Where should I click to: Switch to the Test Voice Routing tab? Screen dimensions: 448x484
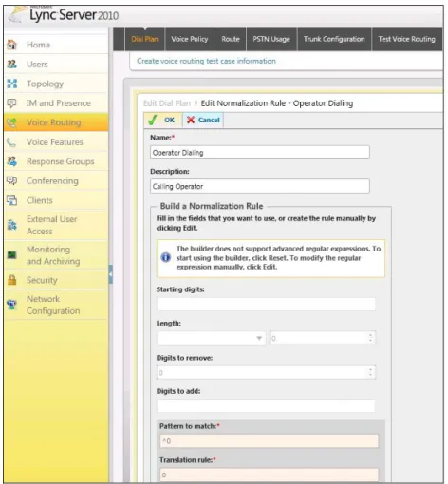click(406, 39)
